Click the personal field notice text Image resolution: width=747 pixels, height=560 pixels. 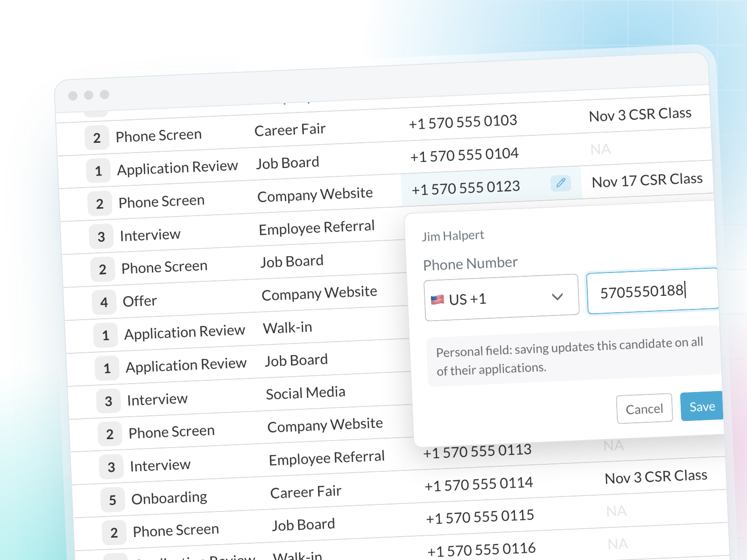(570, 357)
